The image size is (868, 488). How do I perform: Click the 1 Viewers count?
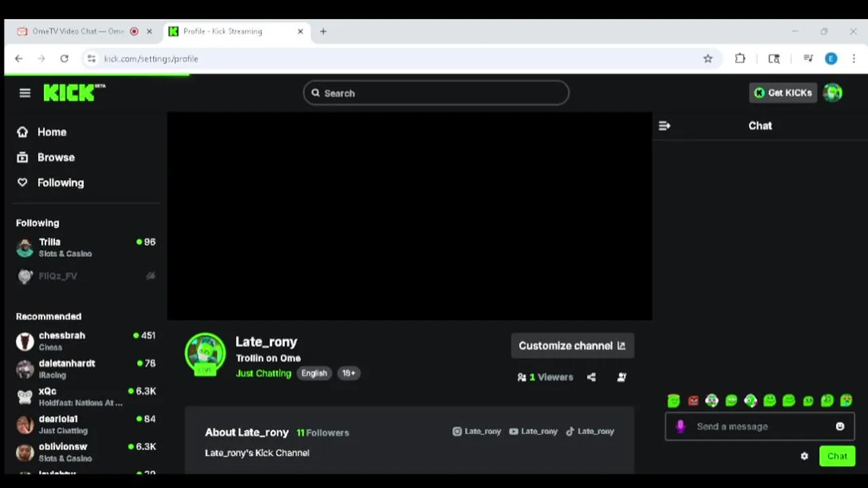pos(545,377)
